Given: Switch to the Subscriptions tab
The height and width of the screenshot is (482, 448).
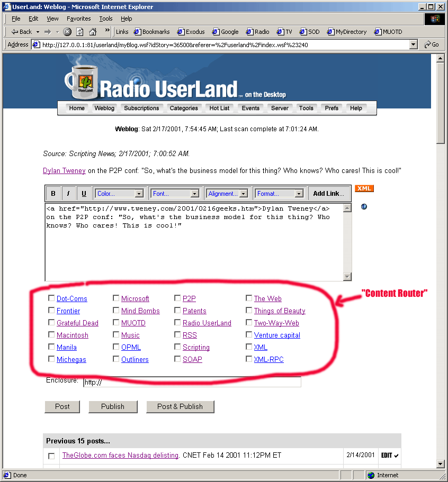Looking at the screenshot, I should 141,108.
